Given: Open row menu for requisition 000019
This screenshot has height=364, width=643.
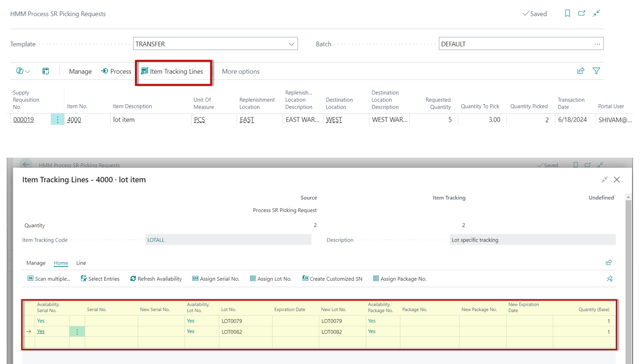Looking at the screenshot, I should pyautogui.click(x=57, y=120).
